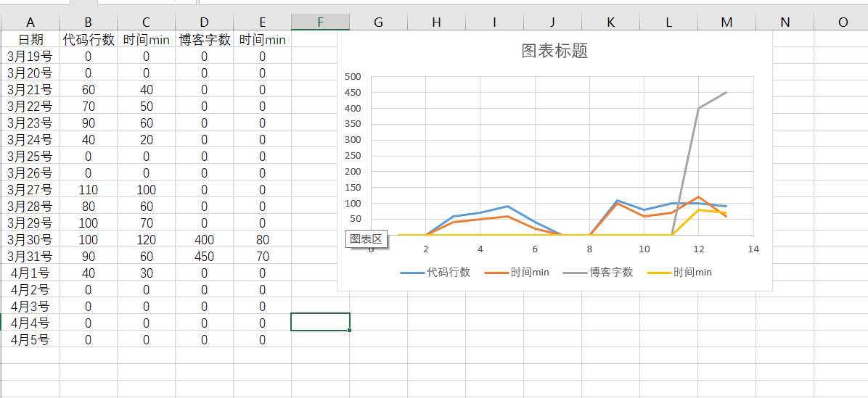
Task: Click the 450 cell in 3月31号 row
Action: click(x=204, y=257)
